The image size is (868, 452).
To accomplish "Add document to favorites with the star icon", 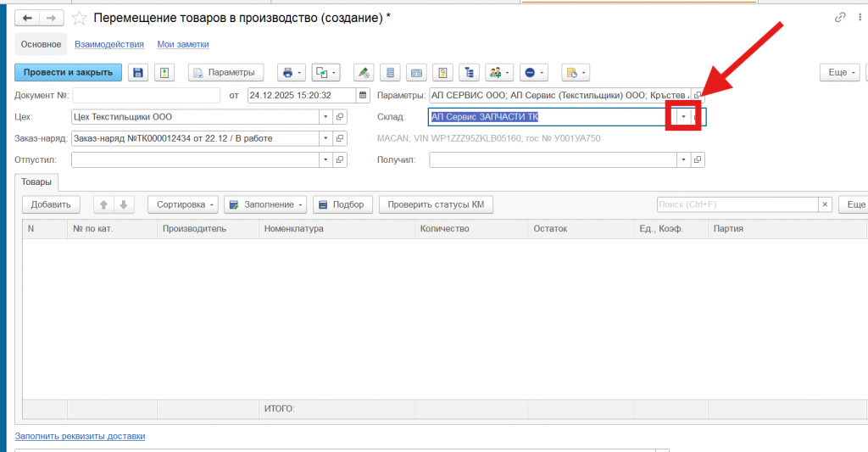I will pos(79,18).
